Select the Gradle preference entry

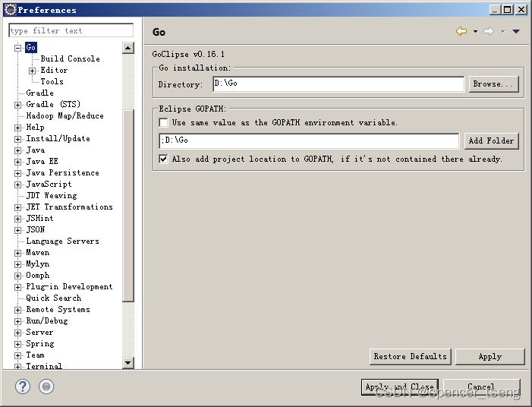click(39, 93)
